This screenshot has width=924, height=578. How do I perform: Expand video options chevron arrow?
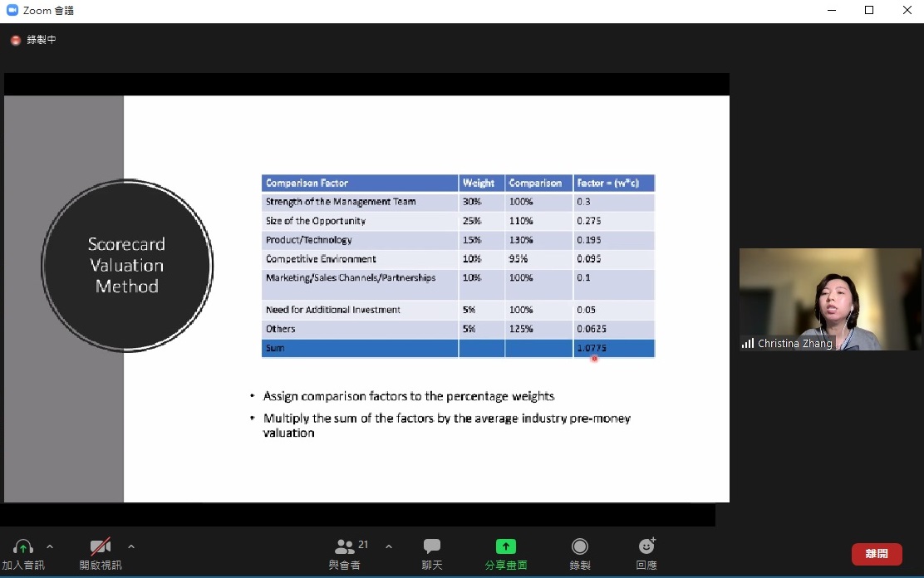131,546
